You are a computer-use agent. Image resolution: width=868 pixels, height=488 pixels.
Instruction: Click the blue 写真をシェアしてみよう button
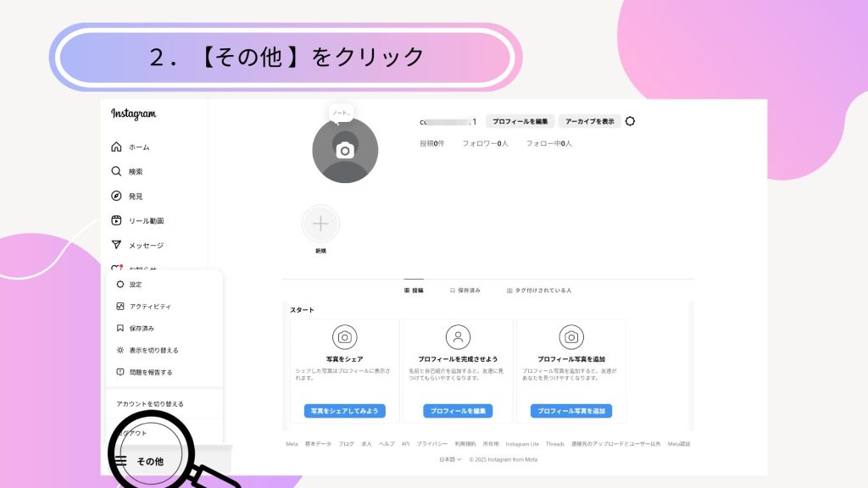pyautogui.click(x=344, y=411)
